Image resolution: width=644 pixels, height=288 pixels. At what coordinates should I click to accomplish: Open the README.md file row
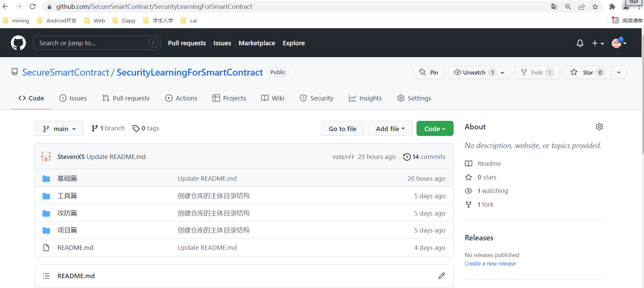[x=75, y=247]
